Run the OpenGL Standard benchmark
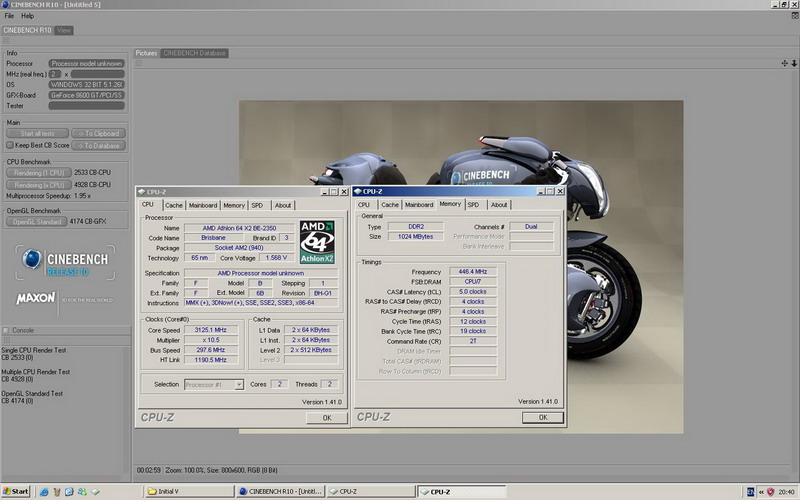The width and height of the screenshot is (800, 500). (36, 221)
